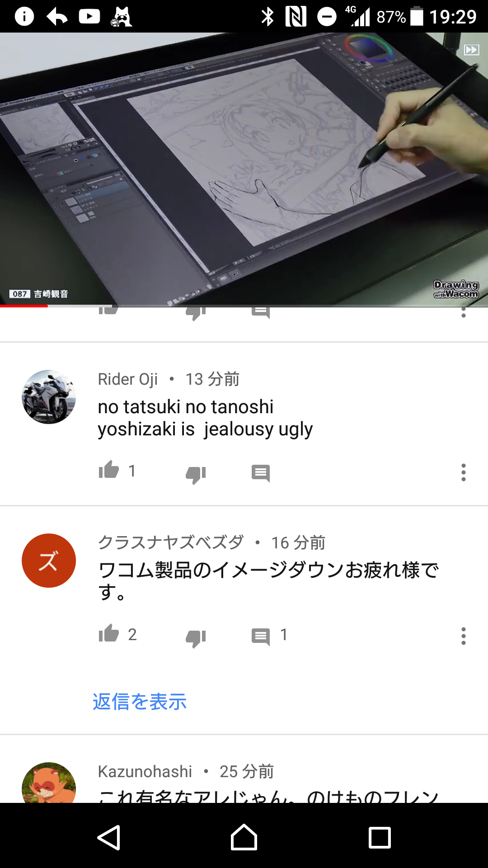Open Kazunohashi's channel avatar
Viewport: 488px width, 868px height.
49,783
